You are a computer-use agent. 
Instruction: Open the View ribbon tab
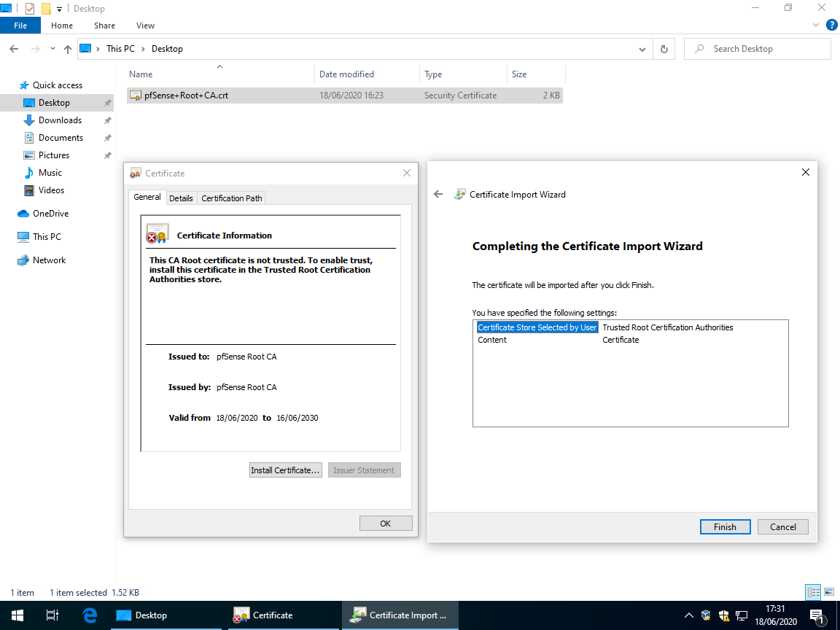click(x=145, y=26)
